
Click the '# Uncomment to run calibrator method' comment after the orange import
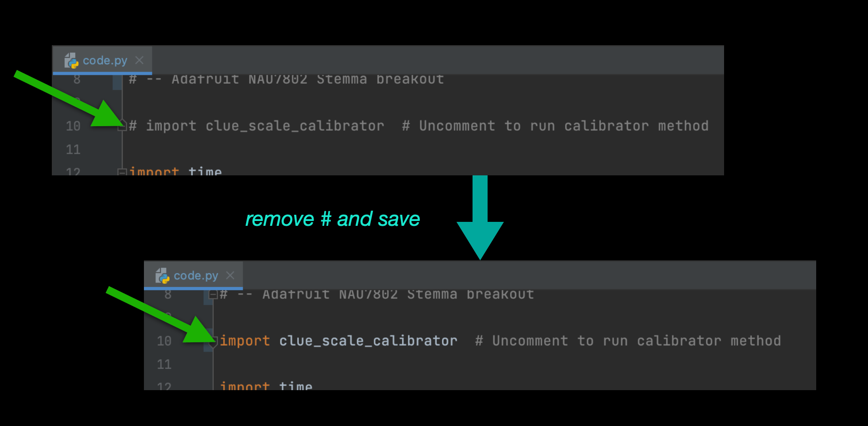pos(628,341)
